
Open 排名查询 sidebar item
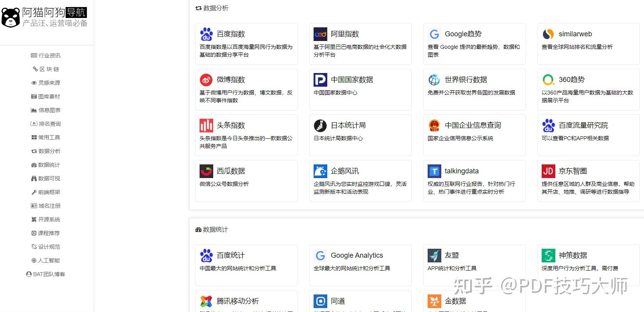coord(46,124)
